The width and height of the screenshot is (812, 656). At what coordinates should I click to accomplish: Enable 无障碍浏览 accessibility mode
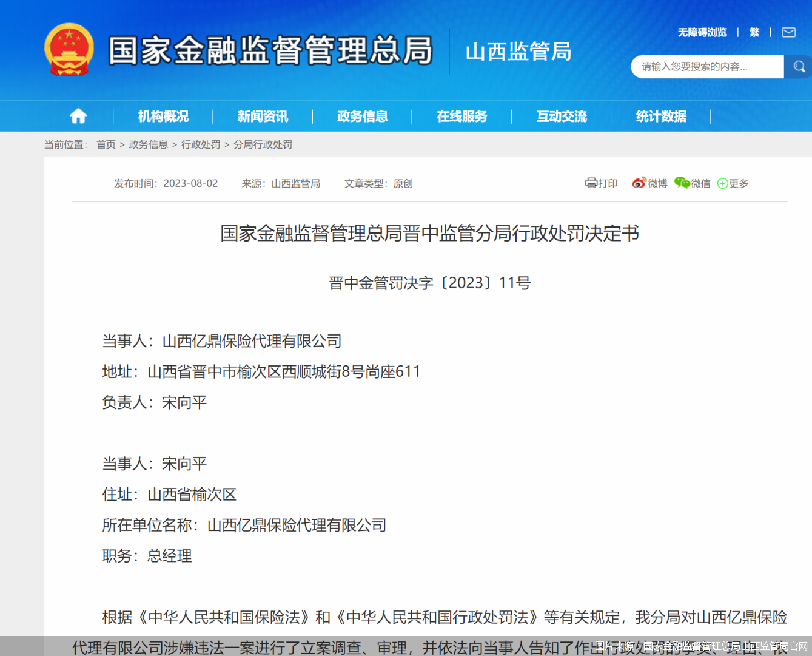click(x=702, y=32)
